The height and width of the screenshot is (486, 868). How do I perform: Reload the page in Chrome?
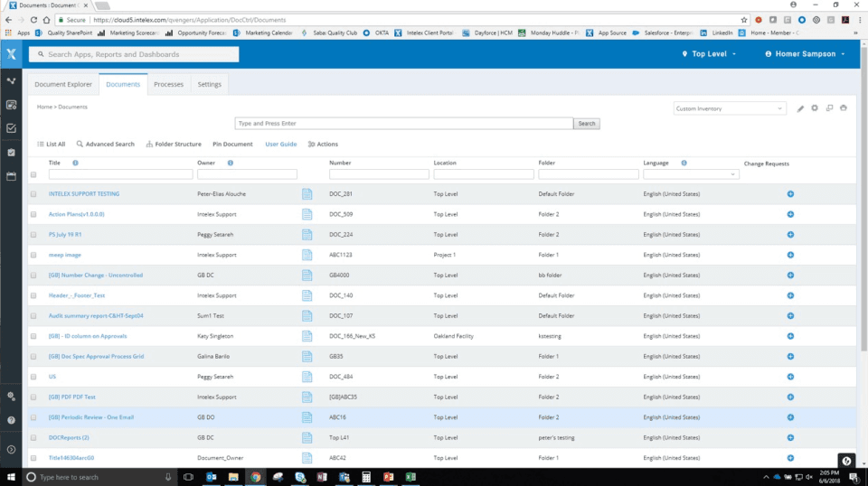[x=33, y=20]
